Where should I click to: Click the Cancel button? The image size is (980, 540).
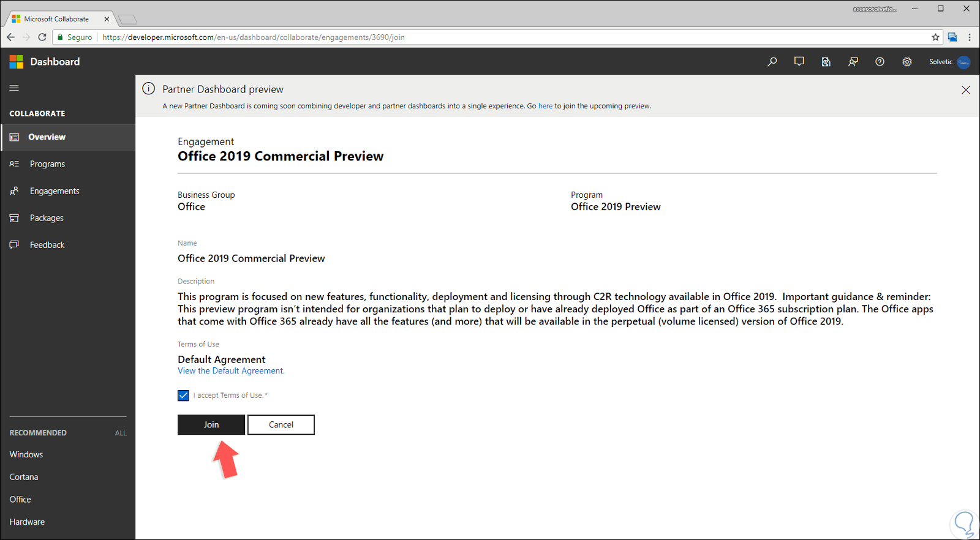(281, 425)
